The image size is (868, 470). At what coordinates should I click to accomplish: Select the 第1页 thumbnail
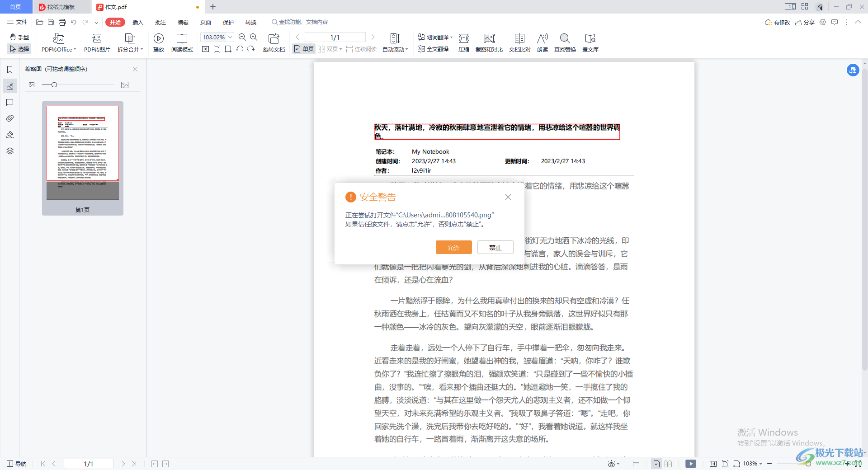coord(83,158)
